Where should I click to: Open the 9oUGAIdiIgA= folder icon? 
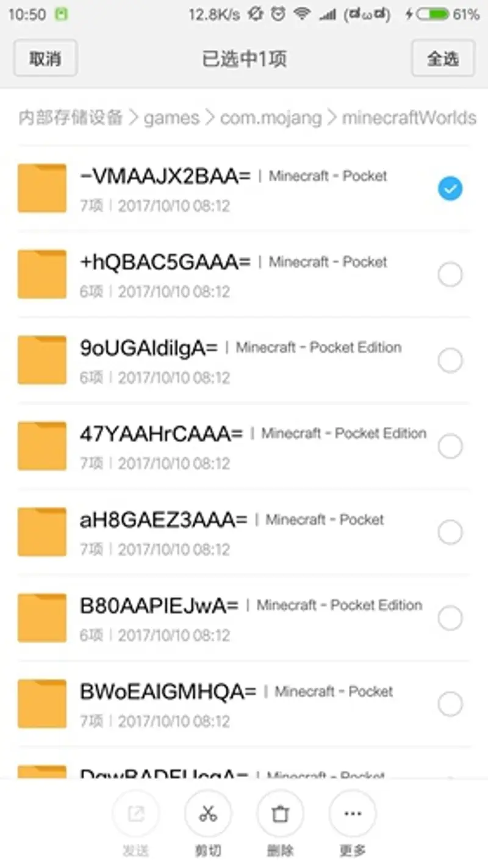41,360
